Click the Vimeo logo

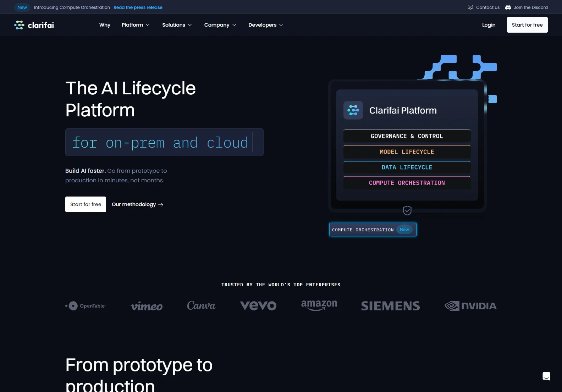[x=147, y=306]
